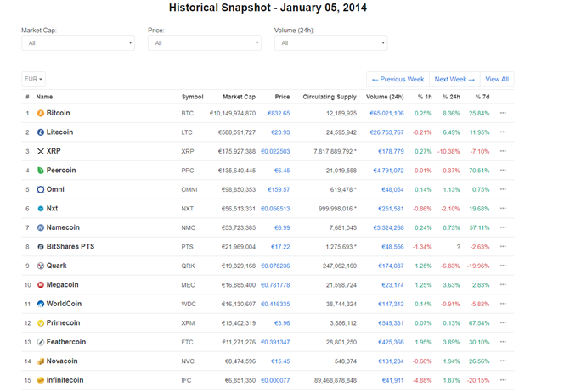Click WorldCoin 7d change -5.82%
This screenshot has height=392, width=564.
[x=480, y=304]
